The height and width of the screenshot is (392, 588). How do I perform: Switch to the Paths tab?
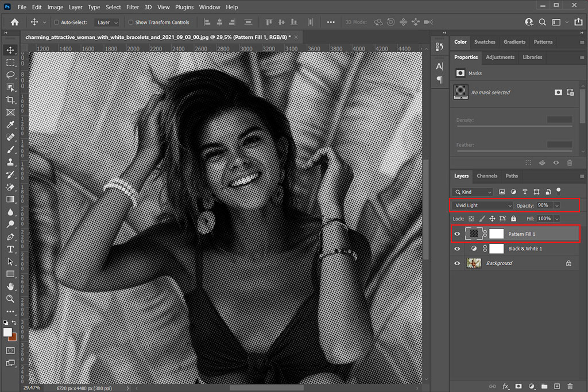(512, 176)
